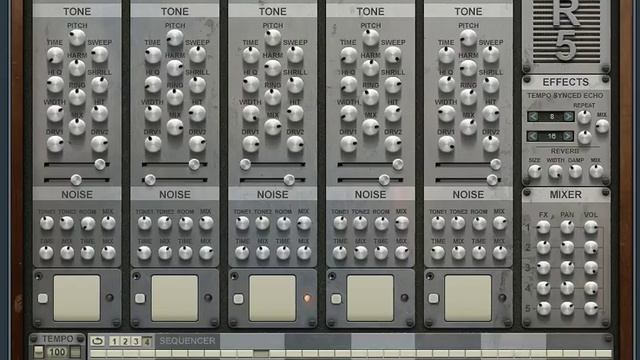This screenshot has width=640, height=360.
Task: Click the SHRILL knob on channel 3
Action: pos(295,84)
